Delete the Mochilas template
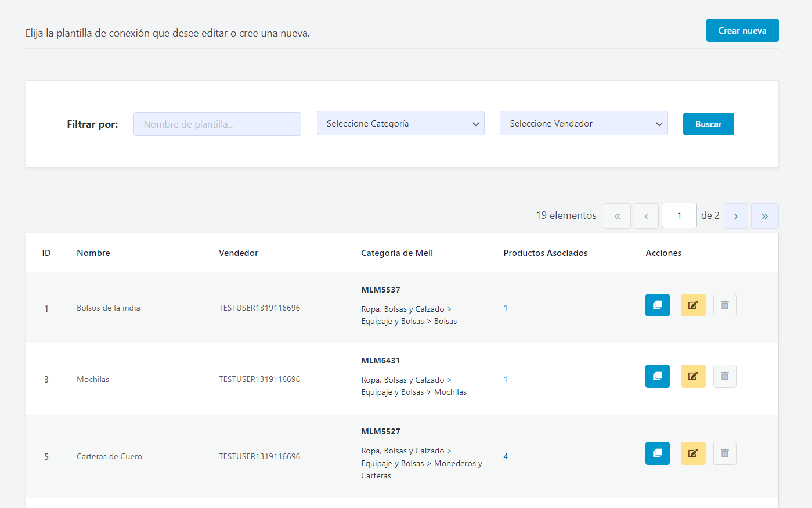The width and height of the screenshot is (812, 508). pyautogui.click(x=724, y=376)
